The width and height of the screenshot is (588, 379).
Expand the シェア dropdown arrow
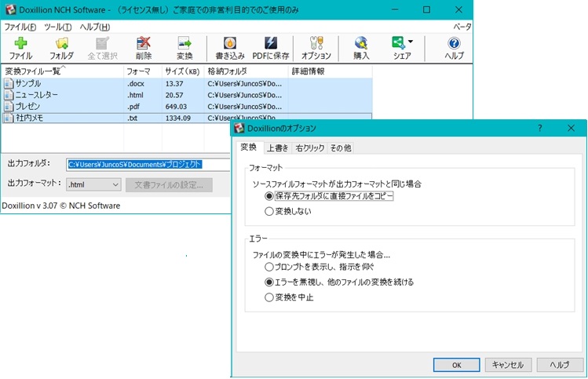(411, 42)
